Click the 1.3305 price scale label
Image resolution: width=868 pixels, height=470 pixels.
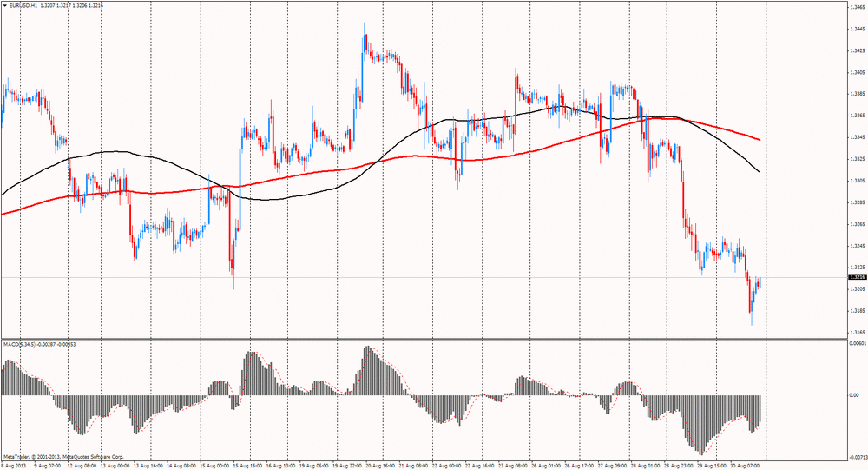(857, 181)
